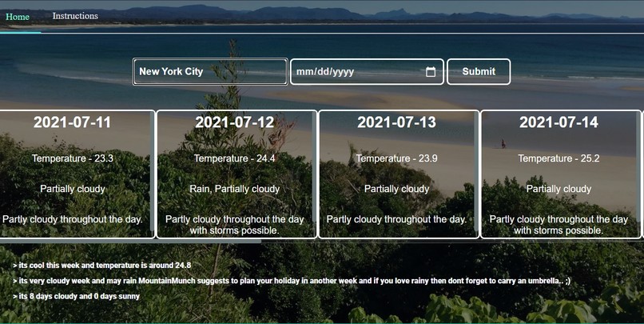The height and width of the screenshot is (324, 644).
Task: Click the Rain, Partially cloudy condition
Action: pyautogui.click(x=235, y=189)
